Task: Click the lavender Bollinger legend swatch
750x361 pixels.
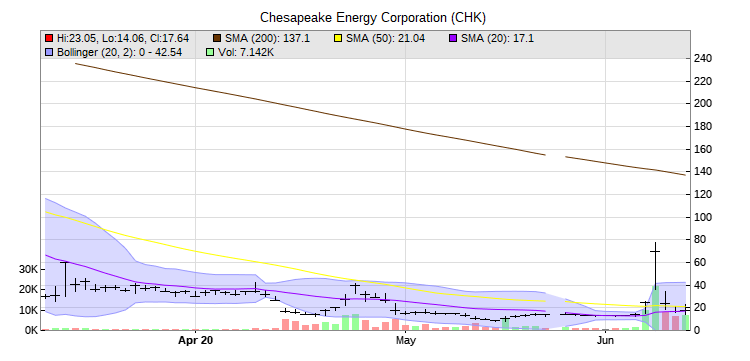Action: point(49,52)
